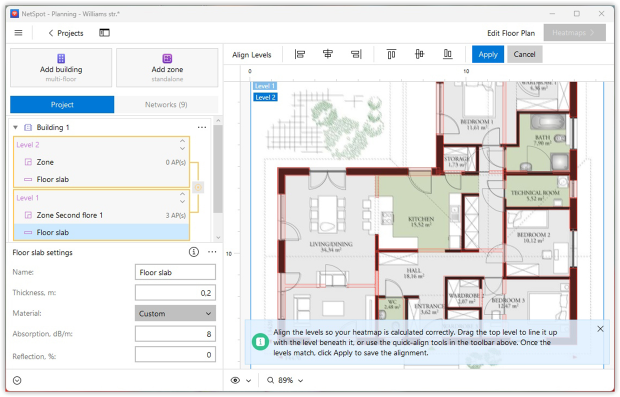This screenshot has width=620, height=397.
Task: Click the Align Levels label
Action: click(x=252, y=55)
